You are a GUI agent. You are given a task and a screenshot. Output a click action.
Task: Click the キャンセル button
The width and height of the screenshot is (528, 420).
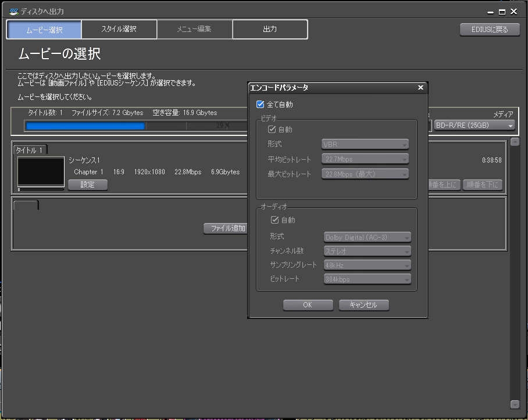click(x=363, y=305)
